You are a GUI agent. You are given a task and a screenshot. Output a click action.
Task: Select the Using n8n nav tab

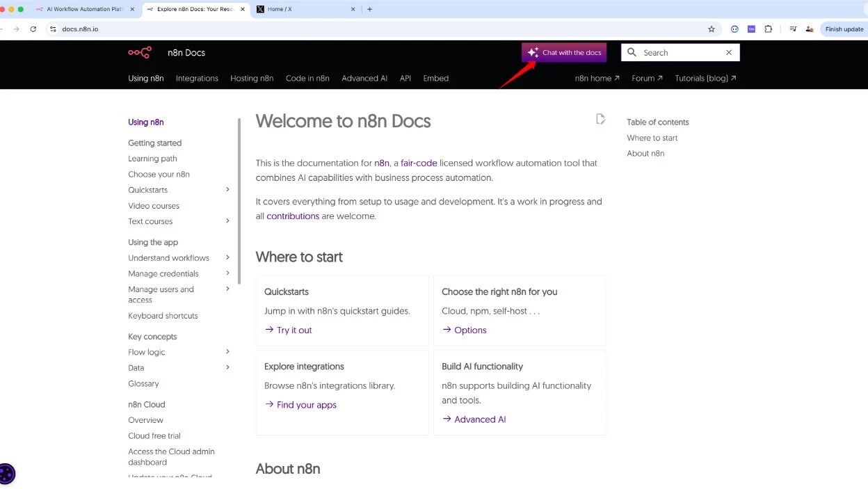(146, 79)
